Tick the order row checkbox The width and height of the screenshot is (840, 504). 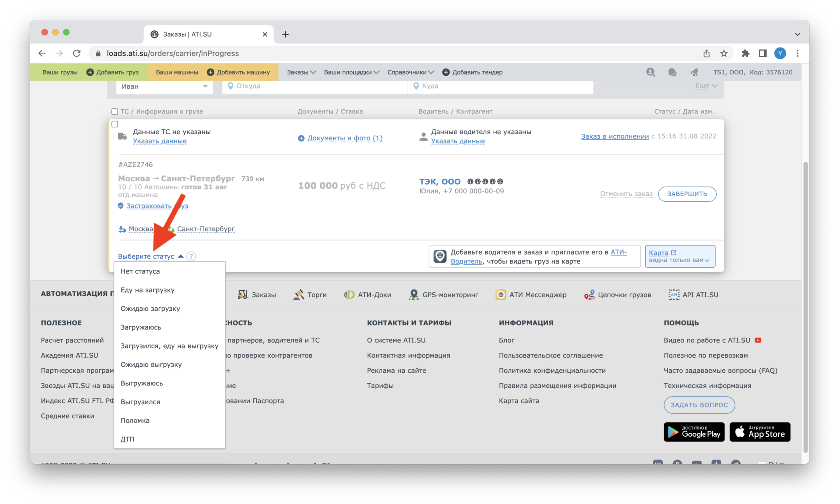pyautogui.click(x=115, y=124)
